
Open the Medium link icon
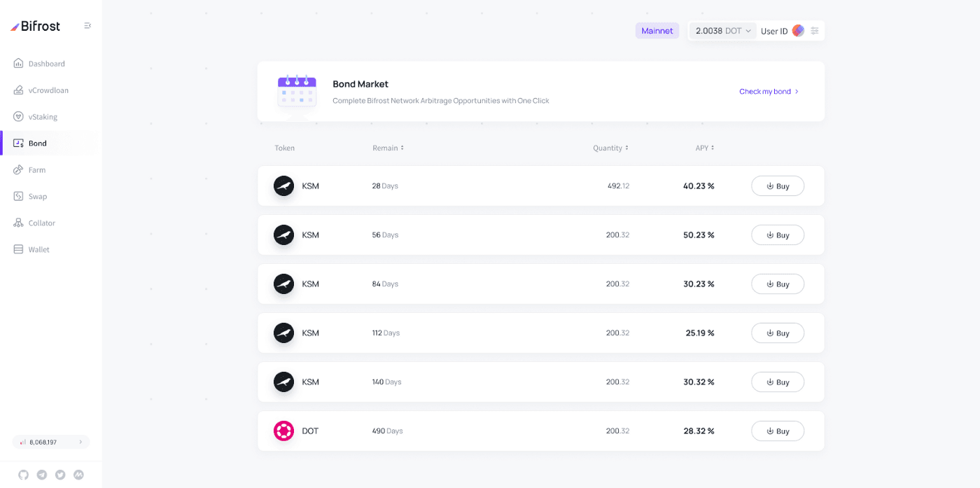(79, 475)
